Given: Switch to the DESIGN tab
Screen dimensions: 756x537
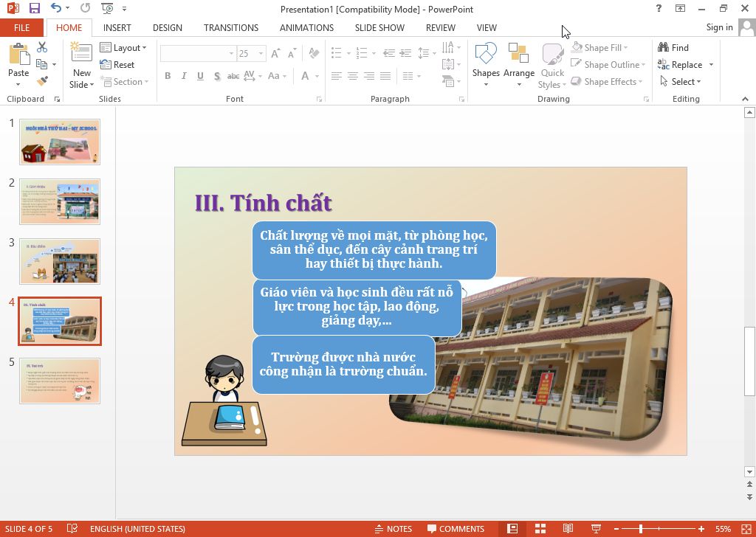Looking at the screenshot, I should (x=168, y=27).
